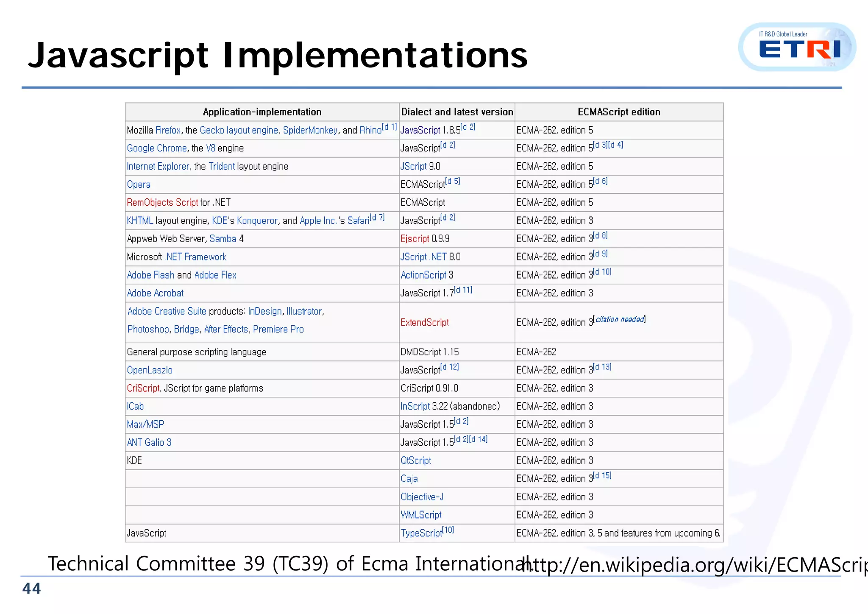Follow the Trident link
The height and width of the screenshot is (614, 868).
222,166
